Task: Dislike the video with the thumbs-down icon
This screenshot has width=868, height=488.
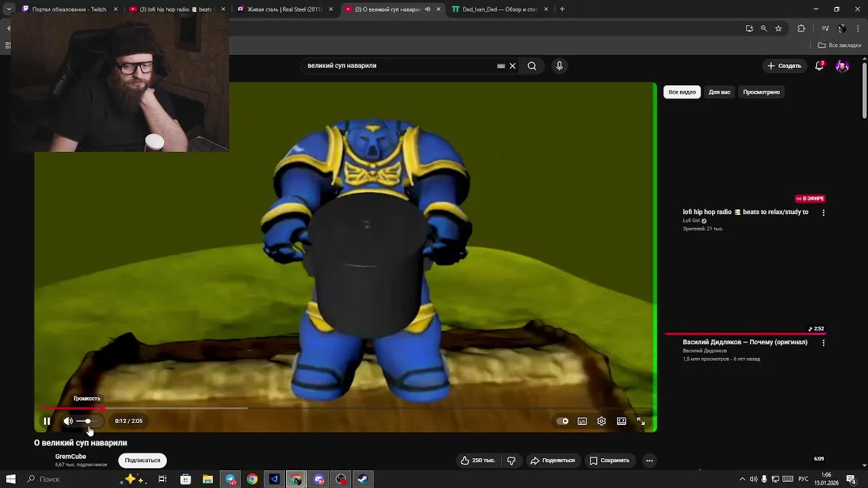Action: click(511, 460)
